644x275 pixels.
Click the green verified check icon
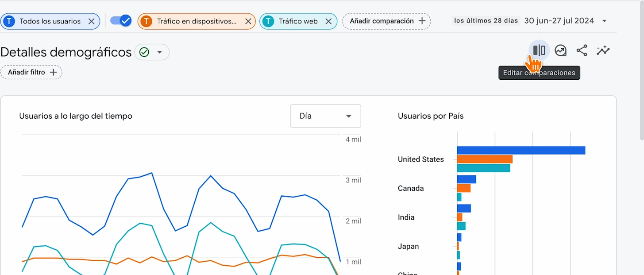144,52
